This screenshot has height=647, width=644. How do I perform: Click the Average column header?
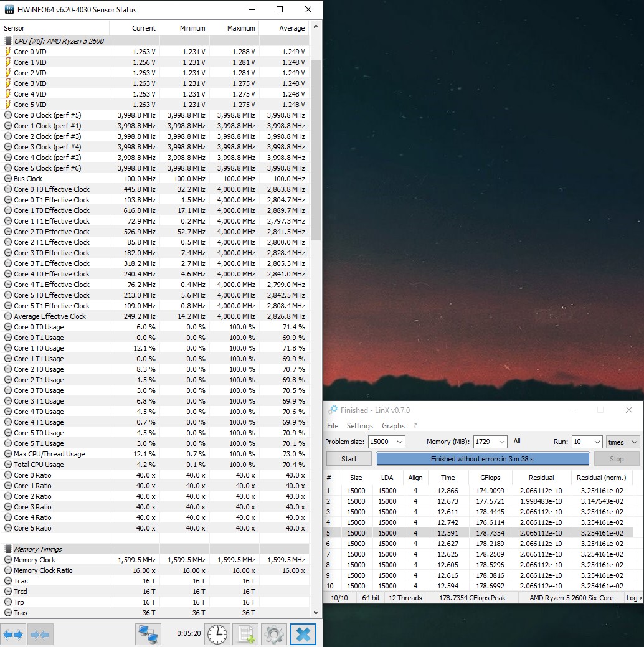click(284, 28)
